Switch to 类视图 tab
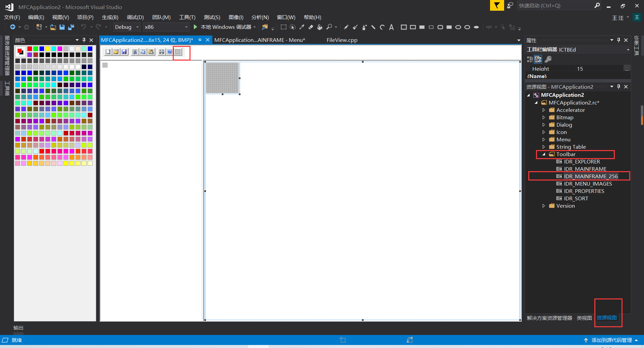Screen dimensions: 644x348 click(x=584, y=318)
